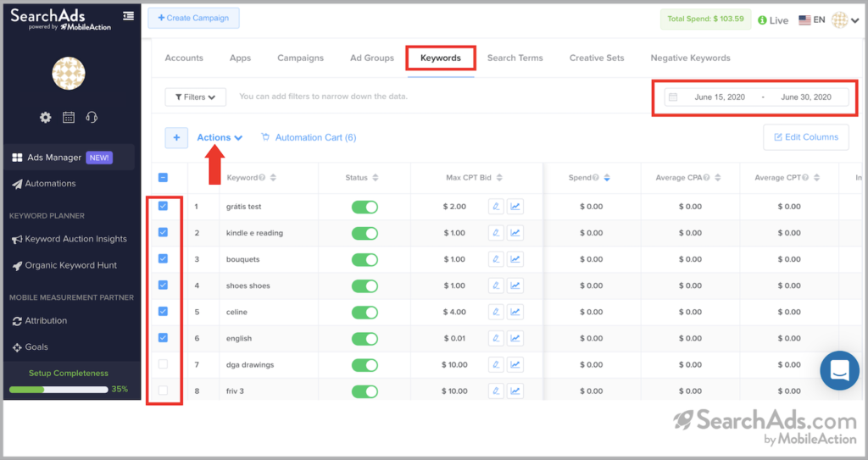868x460 pixels.
Task: Open Automation Cart (6)
Action: point(309,137)
